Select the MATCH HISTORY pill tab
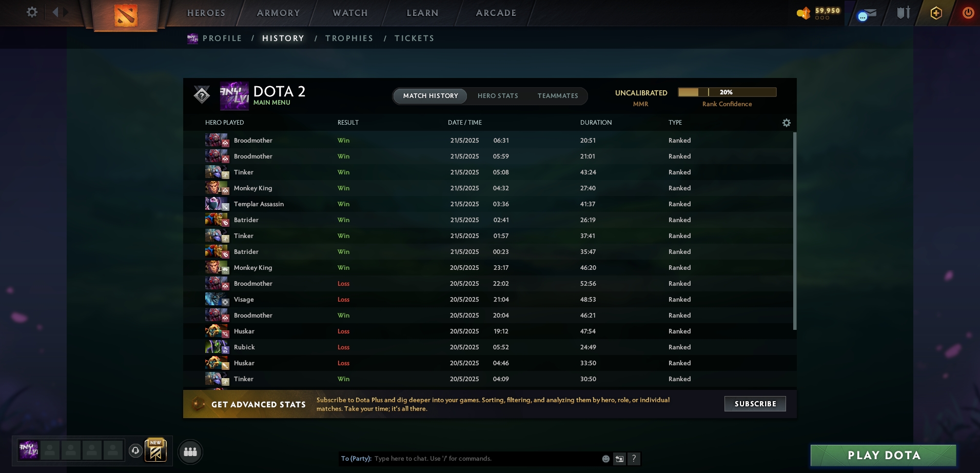980x473 pixels. pos(430,96)
